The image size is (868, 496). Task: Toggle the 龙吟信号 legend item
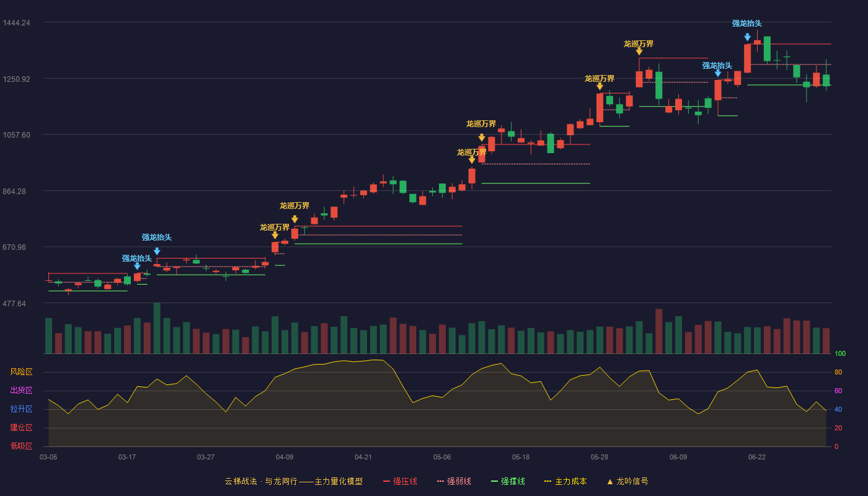coord(627,481)
